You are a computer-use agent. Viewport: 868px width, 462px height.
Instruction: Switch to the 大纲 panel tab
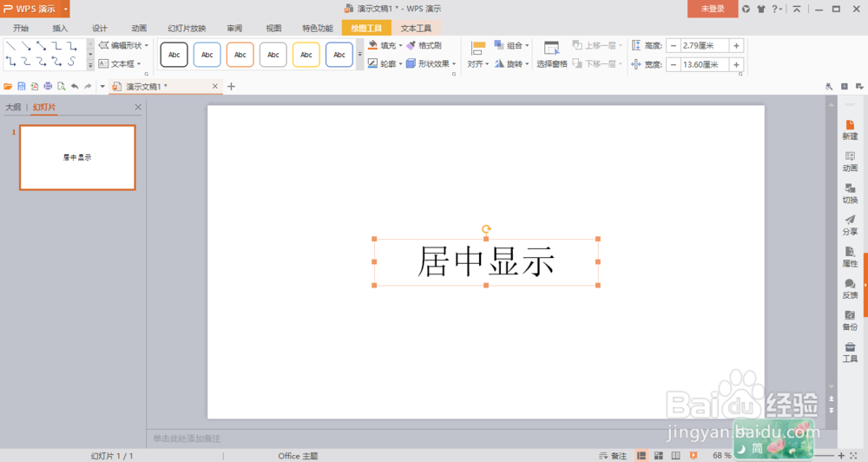pyautogui.click(x=13, y=107)
